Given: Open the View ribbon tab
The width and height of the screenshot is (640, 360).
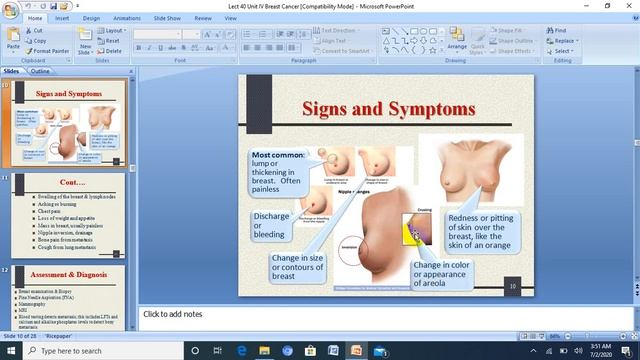Looking at the screenshot, I should pos(231,18).
